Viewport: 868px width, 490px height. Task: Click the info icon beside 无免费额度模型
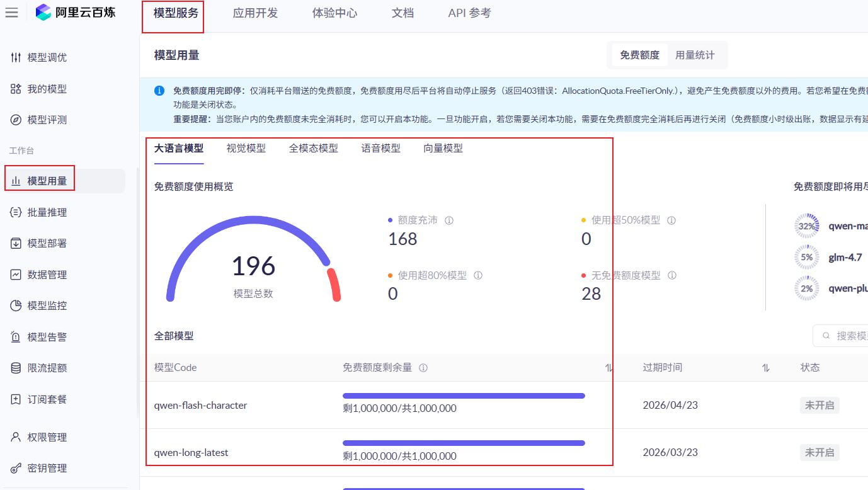point(672,275)
